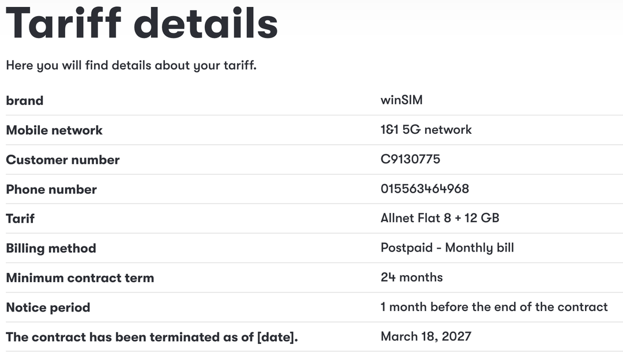Select the "Allnet Flat 8 + 12 GB" value
623x364 pixels.
[x=440, y=218]
